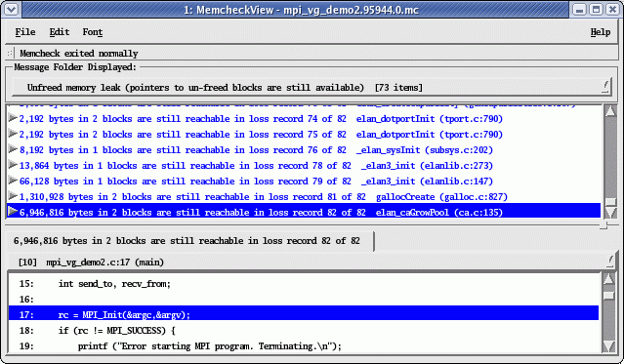Viewport: 624px width, 364px height.
Task: Open the Edit menu
Action: [x=60, y=32]
